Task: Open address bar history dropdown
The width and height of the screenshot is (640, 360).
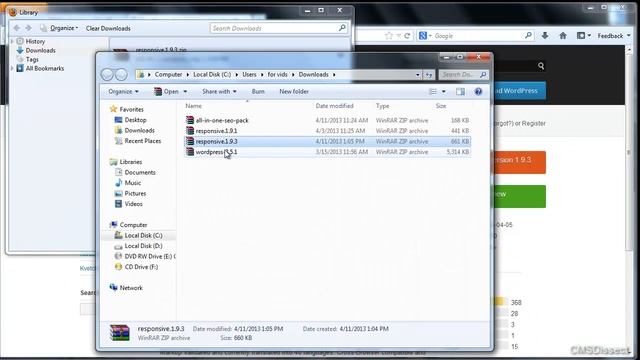Action: click(x=417, y=75)
